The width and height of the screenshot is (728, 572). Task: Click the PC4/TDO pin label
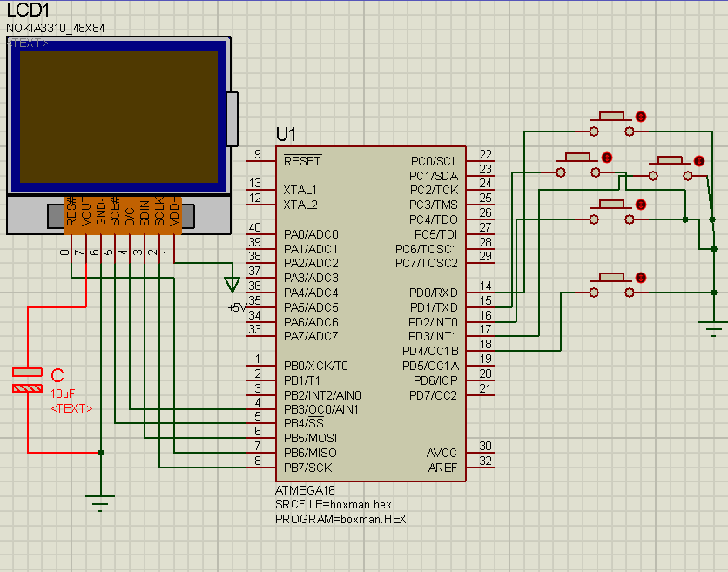[433, 219]
